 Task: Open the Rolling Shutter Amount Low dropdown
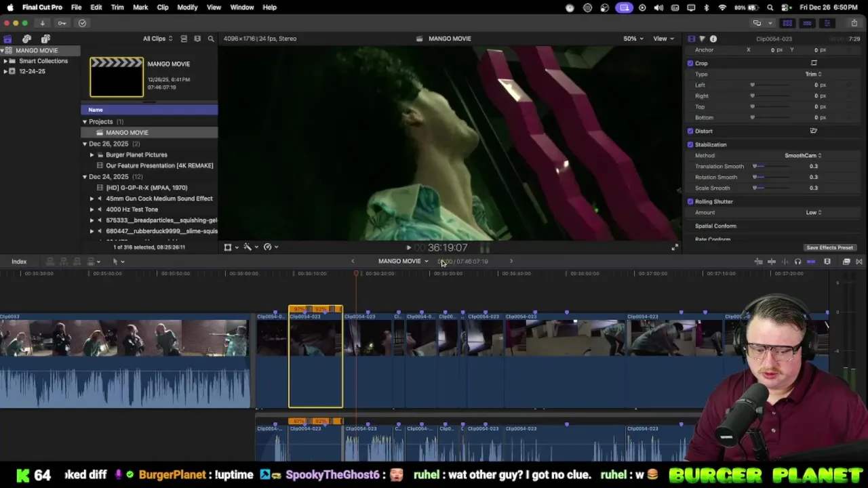[x=814, y=212]
